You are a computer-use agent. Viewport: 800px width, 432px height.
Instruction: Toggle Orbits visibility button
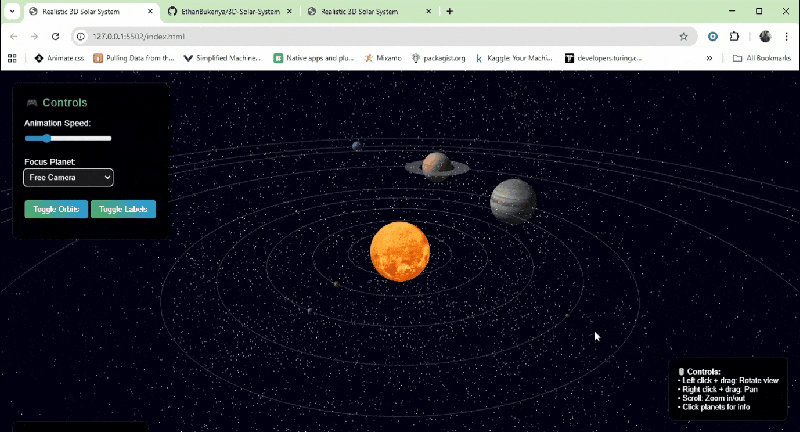pos(55,209)
